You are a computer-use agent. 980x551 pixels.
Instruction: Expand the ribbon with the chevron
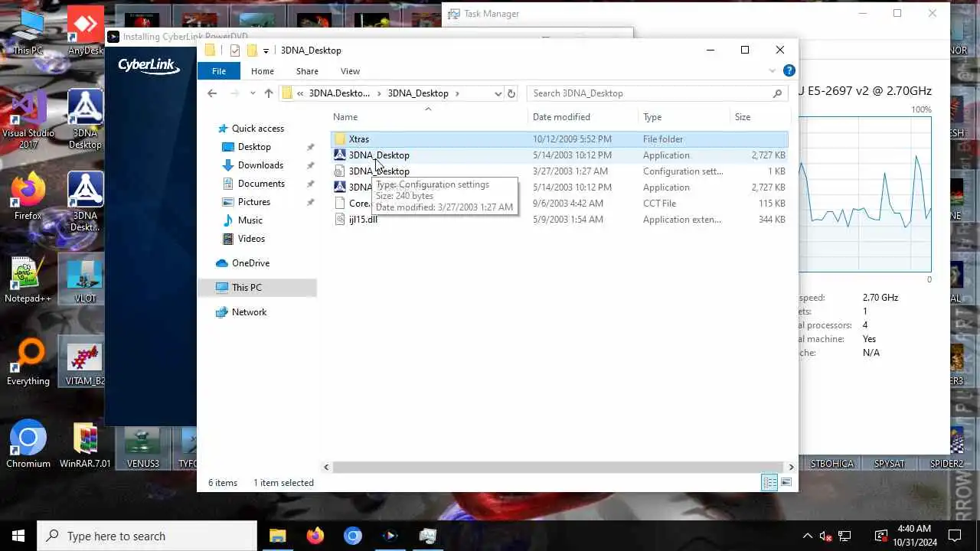click(772, 71)
